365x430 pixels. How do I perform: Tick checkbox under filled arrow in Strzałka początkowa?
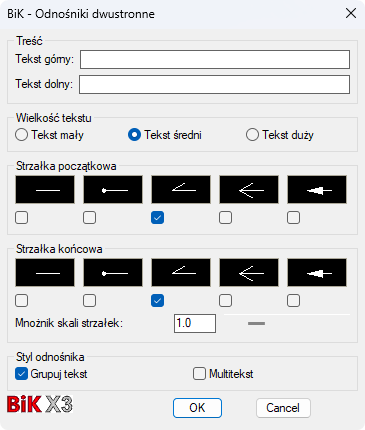pos(293,218)
